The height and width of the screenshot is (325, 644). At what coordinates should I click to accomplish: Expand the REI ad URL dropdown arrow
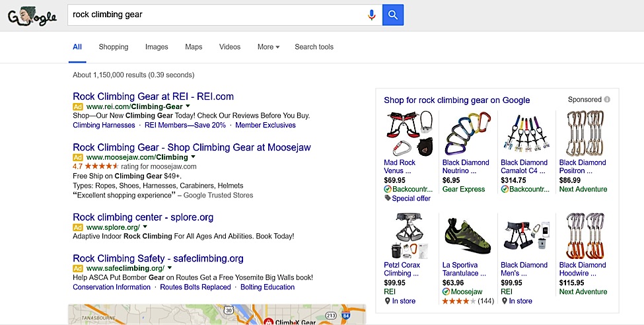(188, 106)
